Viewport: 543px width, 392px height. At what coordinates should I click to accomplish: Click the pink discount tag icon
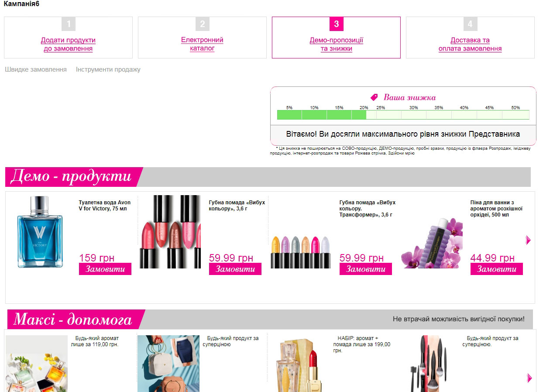(374, 97)
